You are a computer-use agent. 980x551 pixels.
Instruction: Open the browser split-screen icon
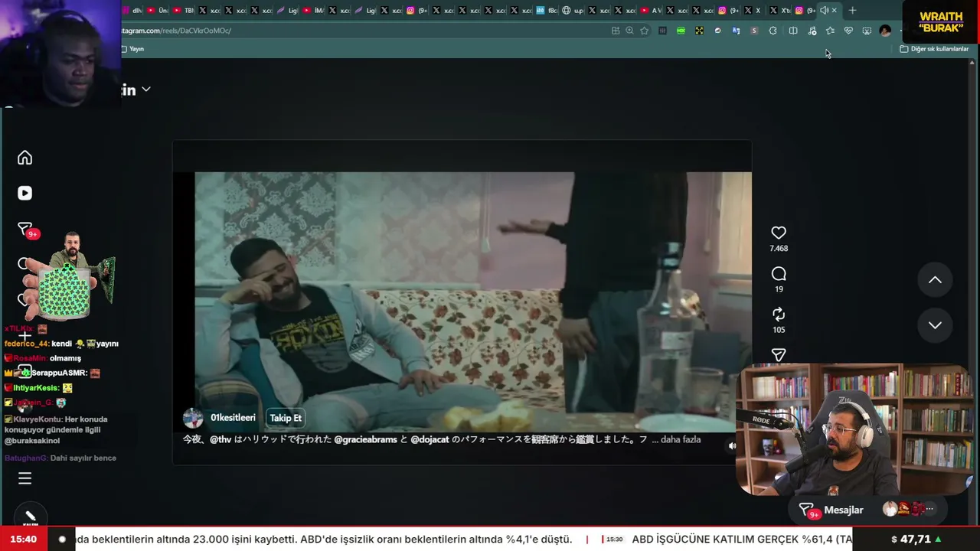[x=793, y=31]
